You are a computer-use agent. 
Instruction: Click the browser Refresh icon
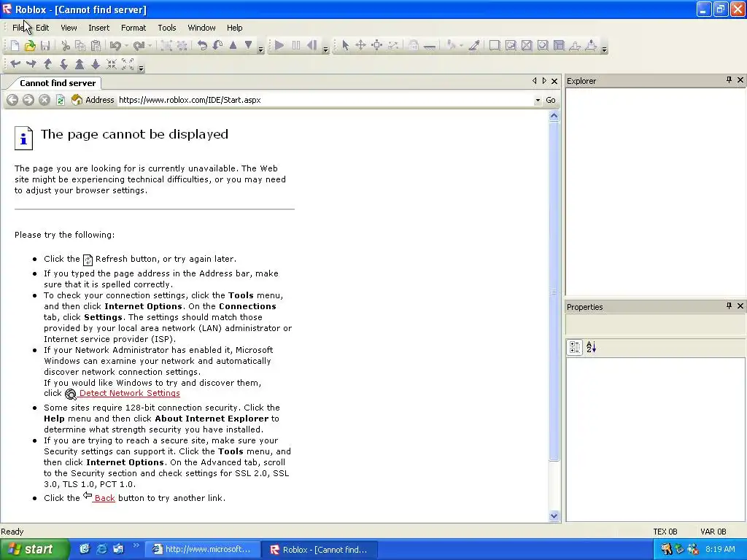coord(61,100)
